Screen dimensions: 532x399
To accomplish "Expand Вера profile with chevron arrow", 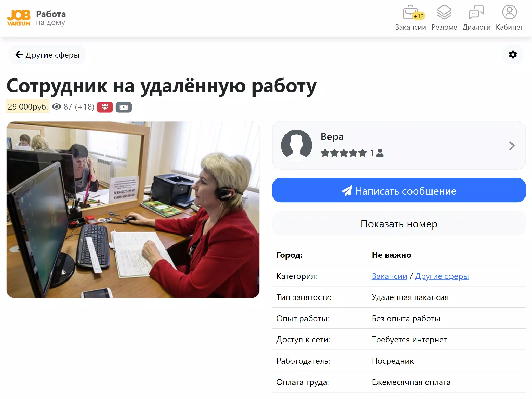I will [511, 146].
